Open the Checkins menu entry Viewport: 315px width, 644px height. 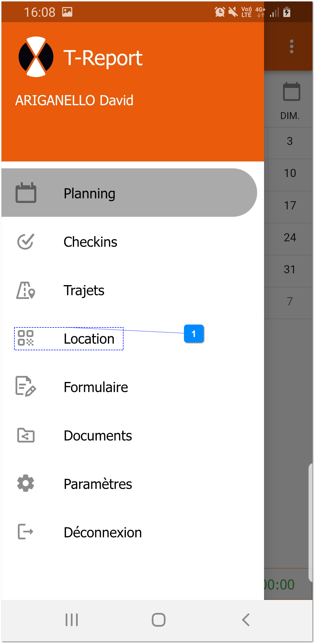click(90, 242)
